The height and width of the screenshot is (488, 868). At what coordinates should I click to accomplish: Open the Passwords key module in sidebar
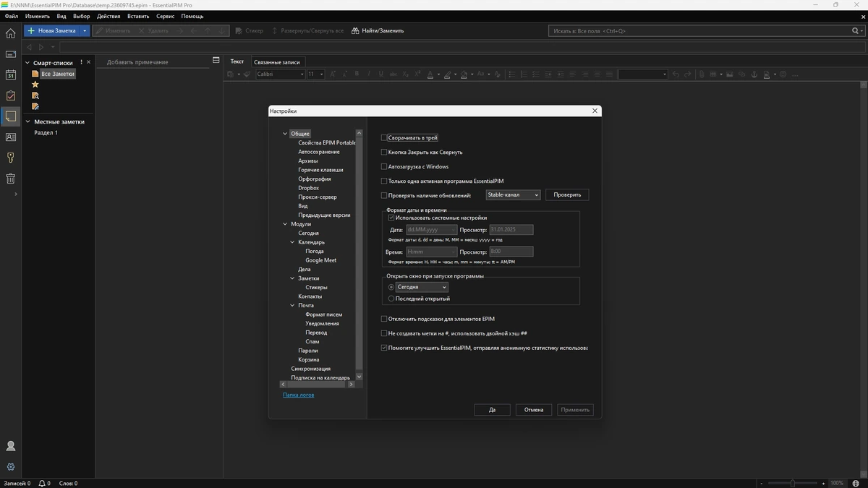[x=10, y=158]
